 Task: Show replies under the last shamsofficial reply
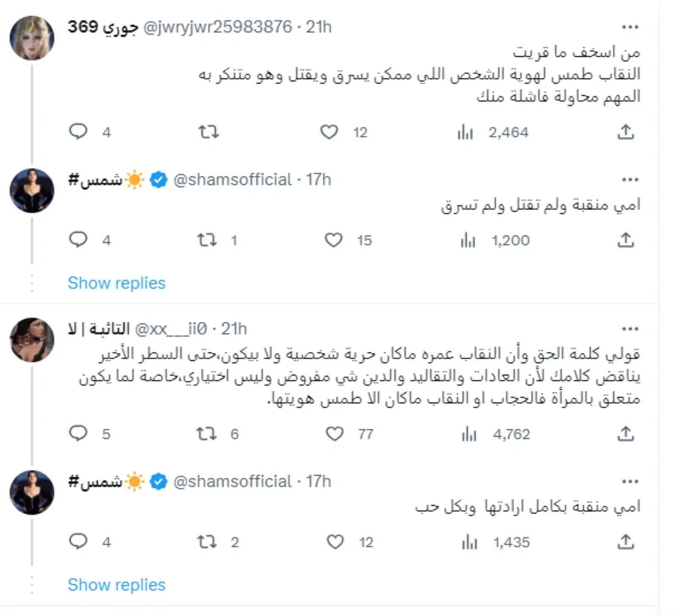116,585
